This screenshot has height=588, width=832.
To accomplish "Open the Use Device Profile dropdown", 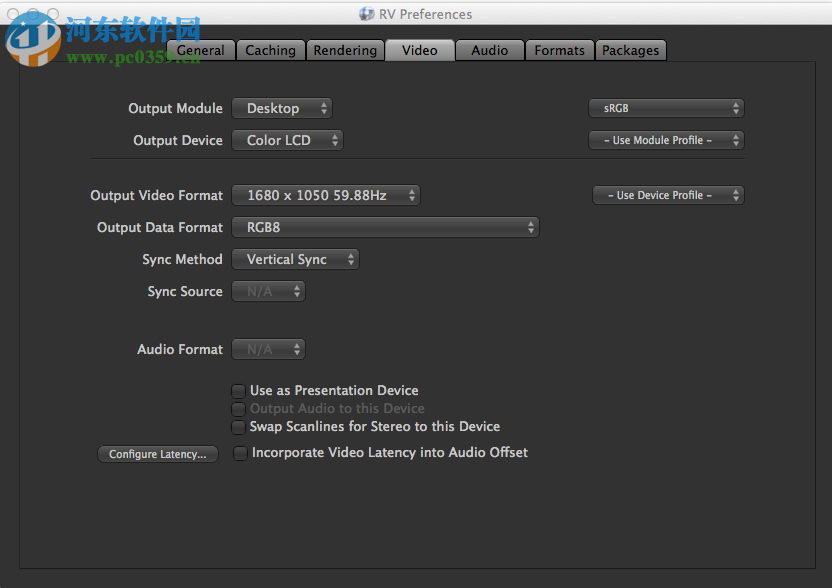I will pos(668,195).
